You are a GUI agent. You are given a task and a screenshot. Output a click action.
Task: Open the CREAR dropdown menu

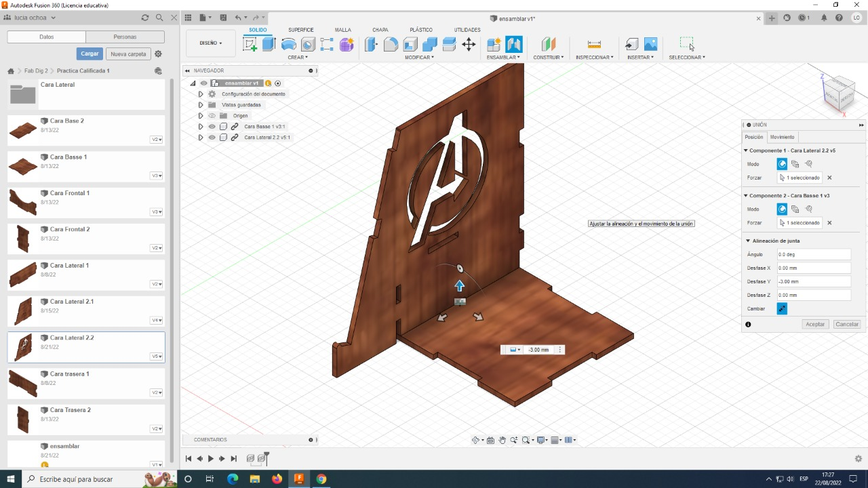297,58
